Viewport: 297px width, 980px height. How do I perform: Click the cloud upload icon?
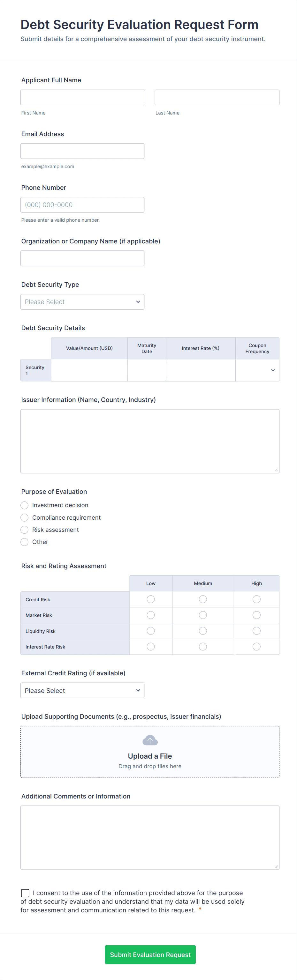pyautogui.click(x=150, y=740)
